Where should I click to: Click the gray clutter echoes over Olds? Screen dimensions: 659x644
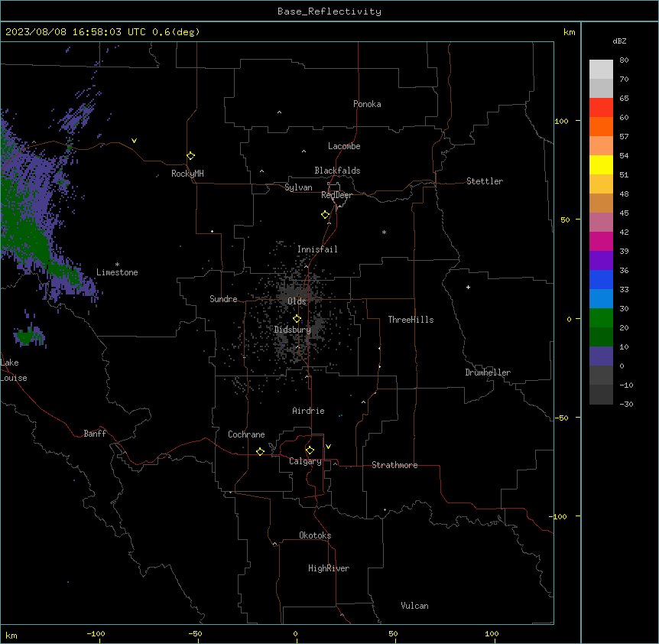(294, 292)
